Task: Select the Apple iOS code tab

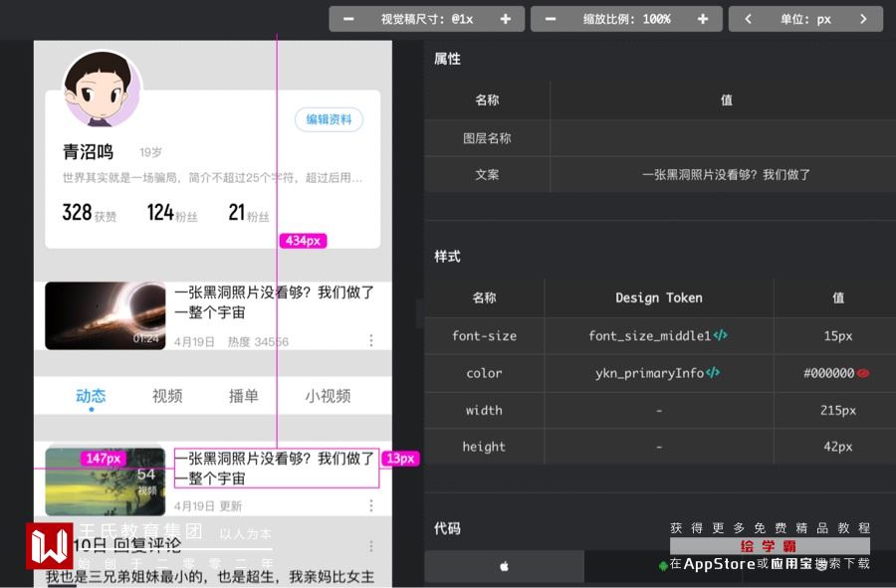Action: click(504, 566)
